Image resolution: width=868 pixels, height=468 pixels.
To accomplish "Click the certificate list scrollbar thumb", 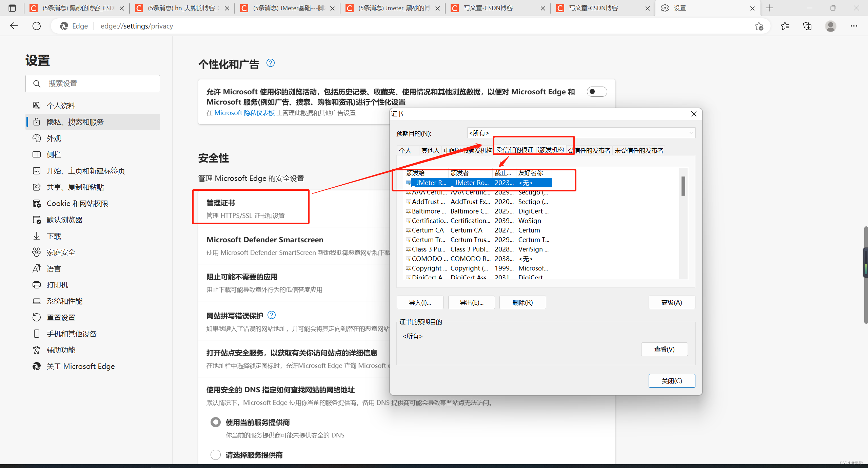I will (x=683, y=186).
